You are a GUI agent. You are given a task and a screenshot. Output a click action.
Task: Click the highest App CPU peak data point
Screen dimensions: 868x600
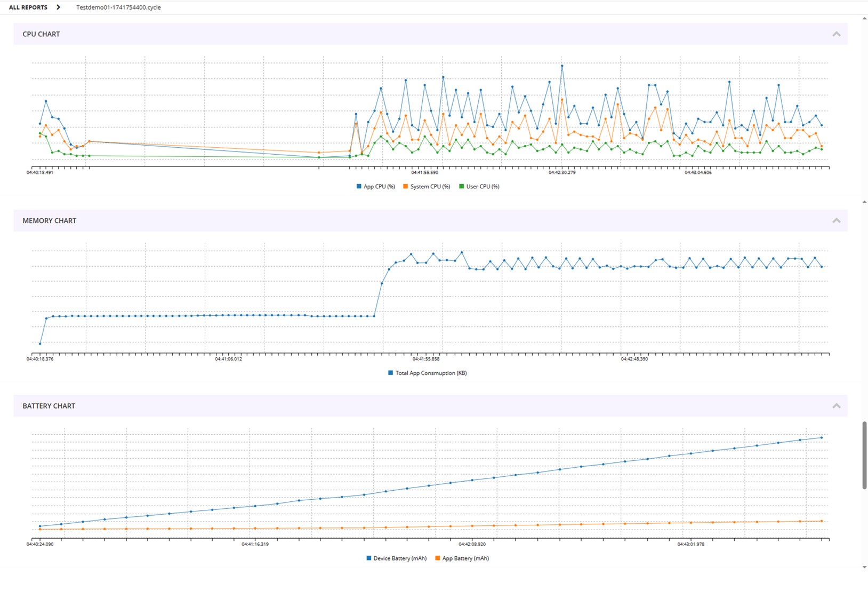coord(562,66)
